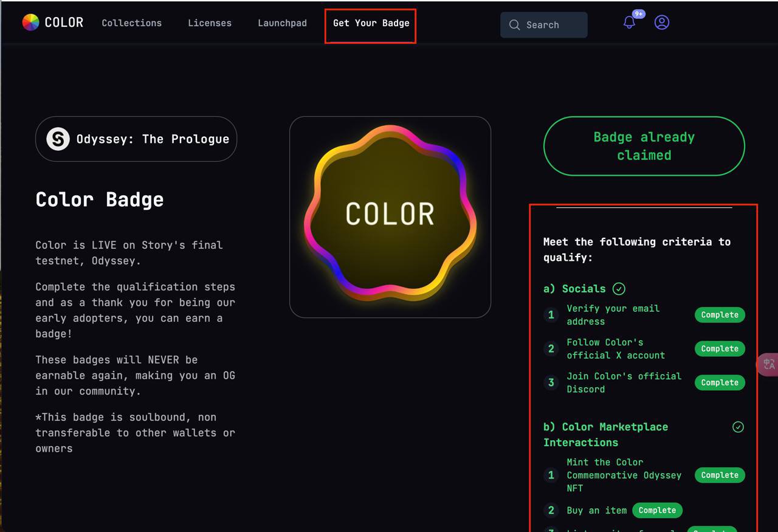Click 'Join Color's official Discord' text
This screenshot has height=532, width=778.
pos(624,382)
